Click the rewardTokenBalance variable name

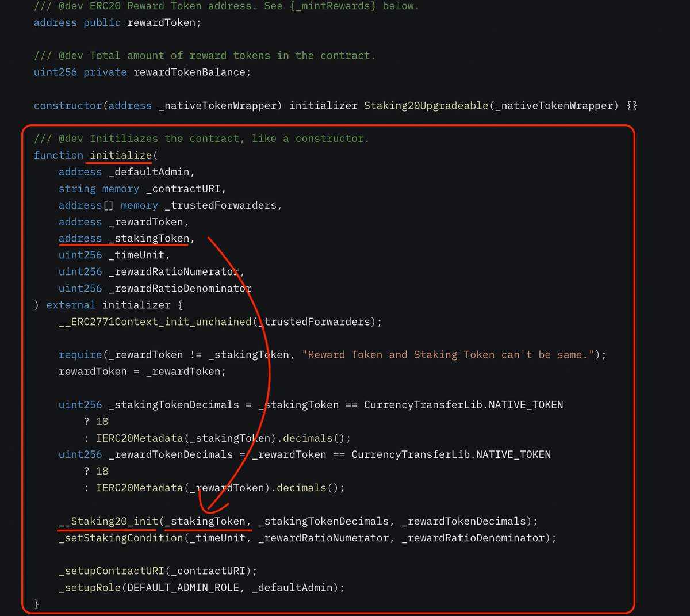[189, 72]
